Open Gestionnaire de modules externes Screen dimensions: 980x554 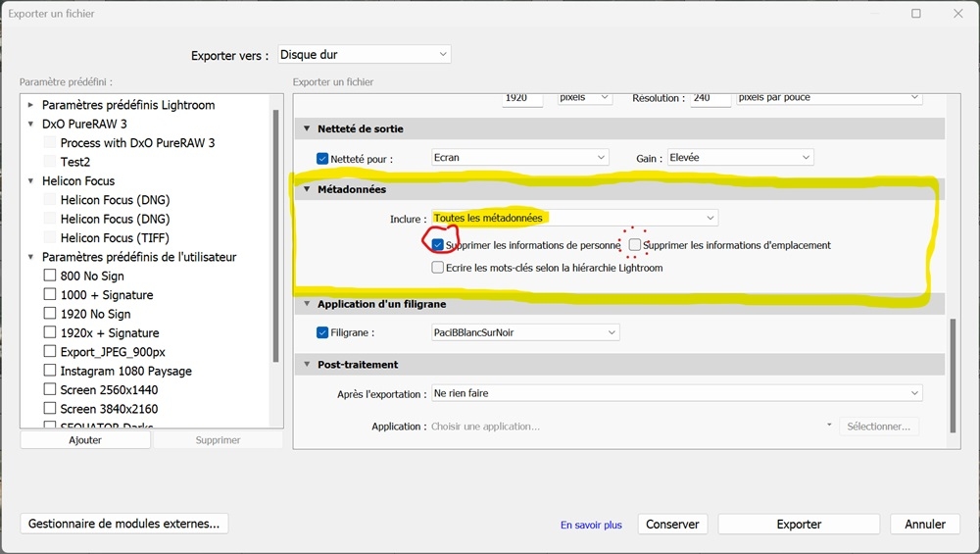(123, 524)
